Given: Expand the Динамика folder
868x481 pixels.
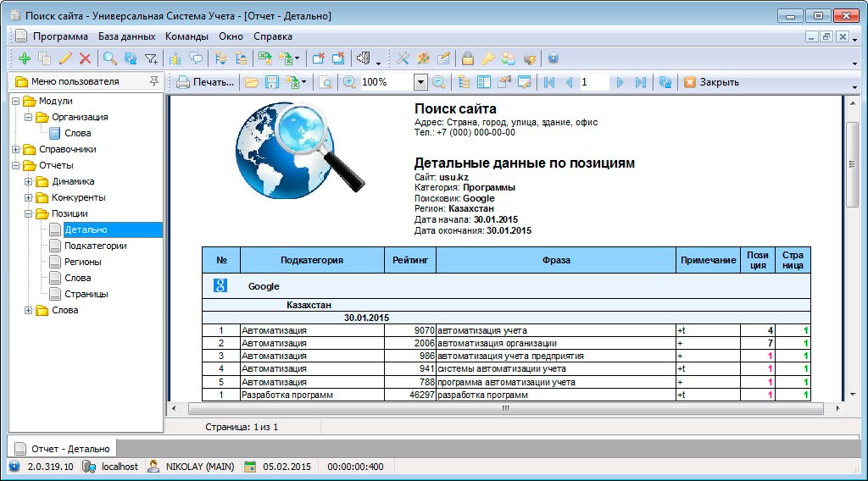Looking at the screenshot, I should [28, 181].
